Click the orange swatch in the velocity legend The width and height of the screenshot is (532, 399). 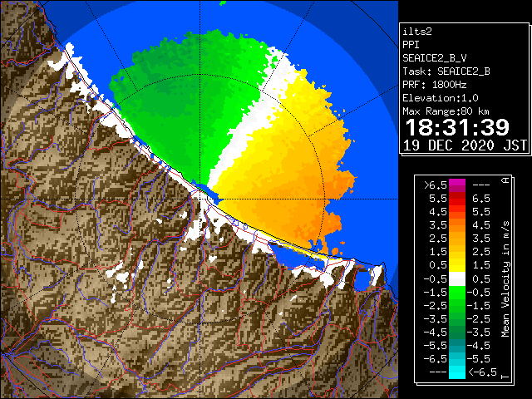click(457, 225)
